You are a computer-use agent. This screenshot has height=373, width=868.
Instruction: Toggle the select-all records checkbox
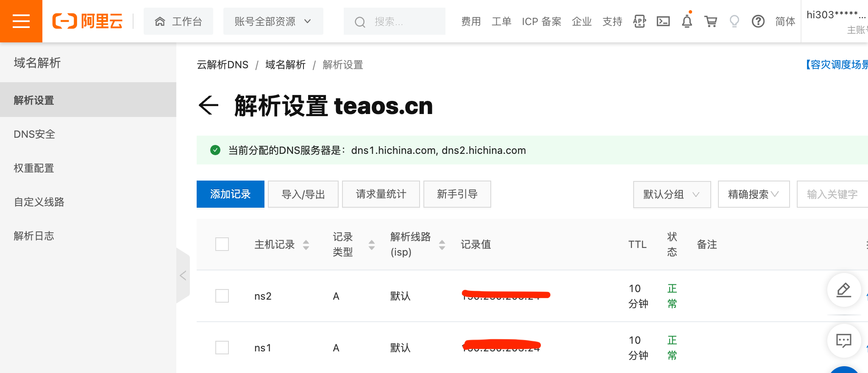(x=222, y=244)
